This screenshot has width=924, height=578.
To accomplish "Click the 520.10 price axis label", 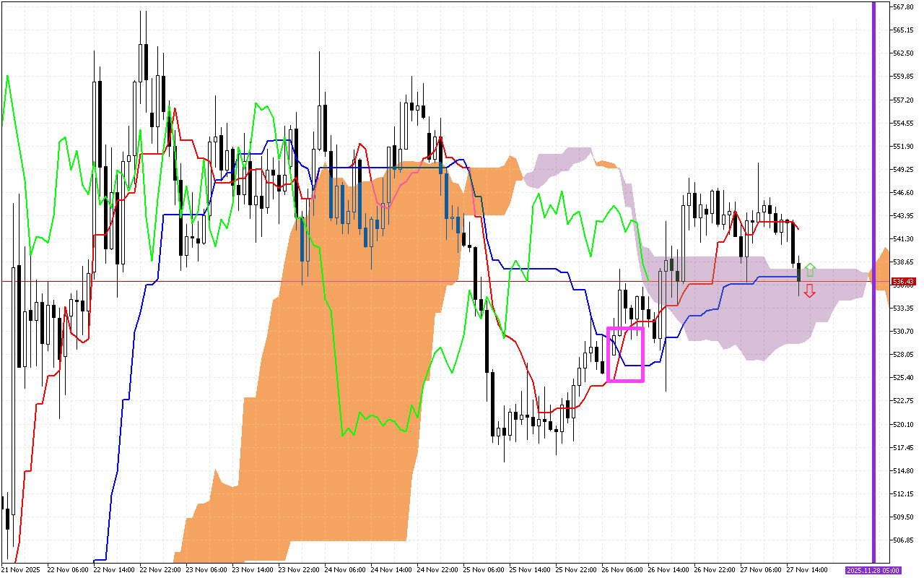I will coord(904,424).
